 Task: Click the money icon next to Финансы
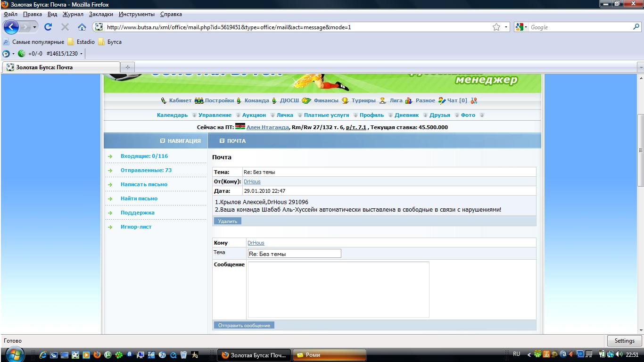(x=306, y=100)
